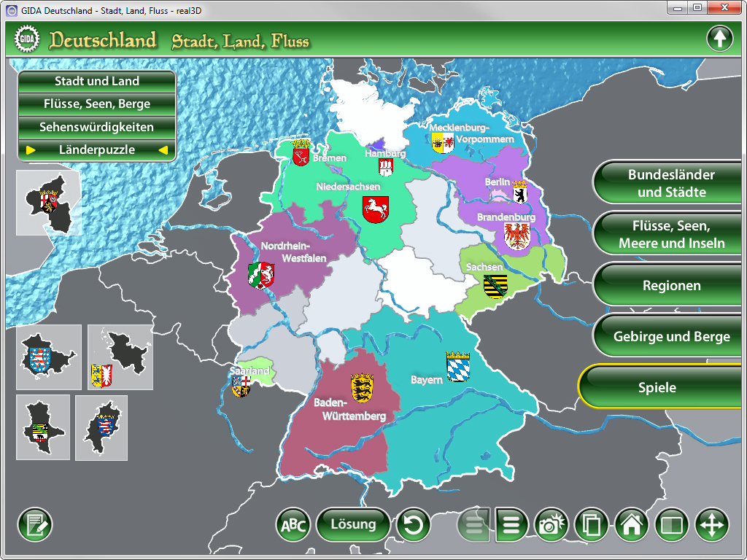747x560 pixels.
Task: Click the up arrow button in header
Action: point(719,39)
